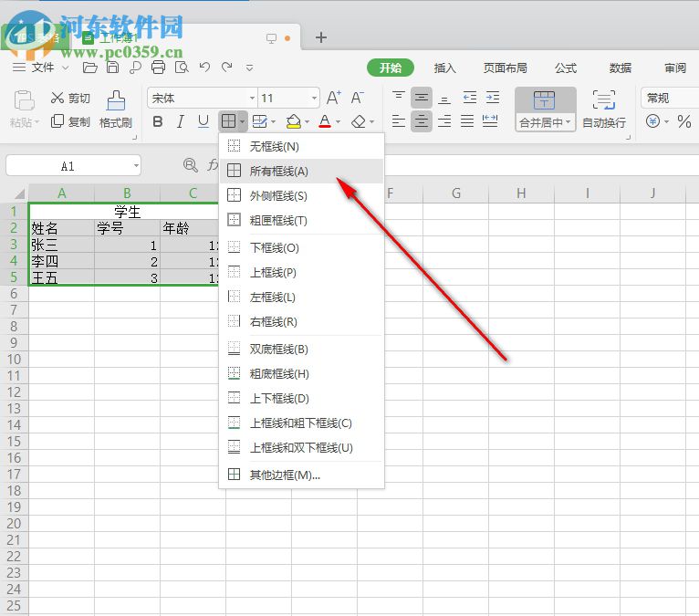Align text right

(444, 121)
